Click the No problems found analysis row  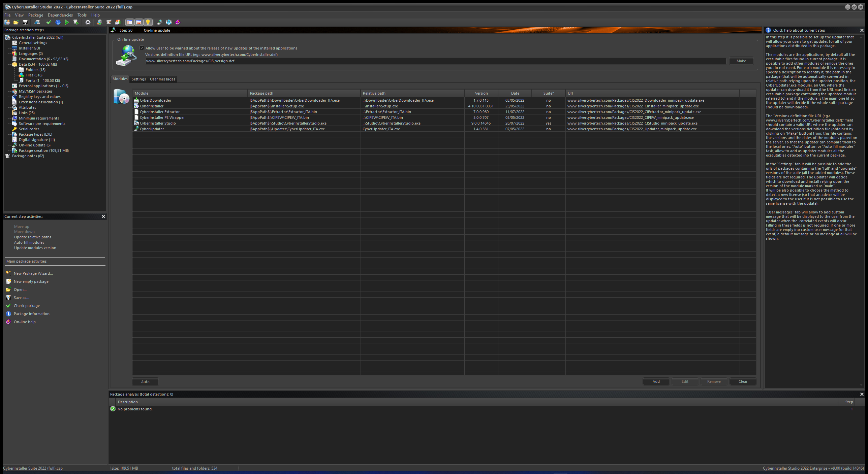487,409
